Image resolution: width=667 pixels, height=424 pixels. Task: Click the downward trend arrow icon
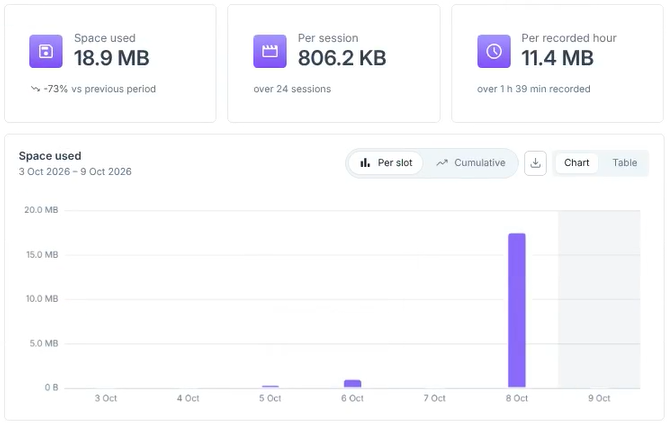(35, 89)
